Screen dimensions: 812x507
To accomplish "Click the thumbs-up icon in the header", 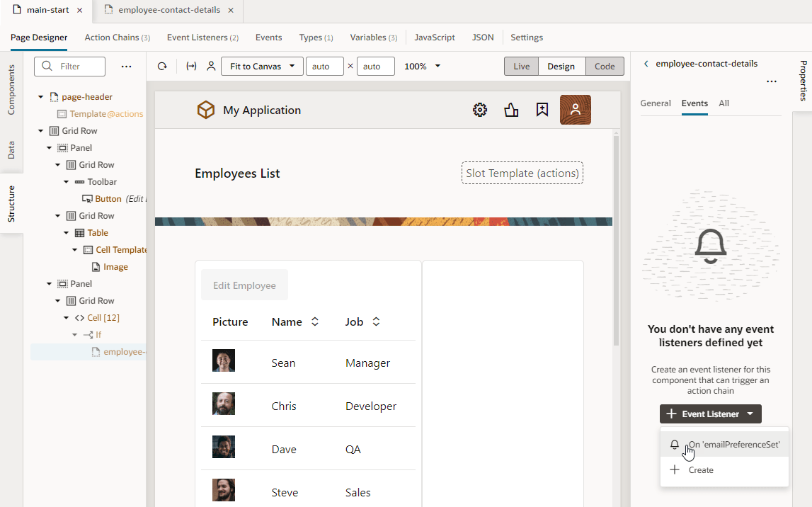I will (511, 110).
